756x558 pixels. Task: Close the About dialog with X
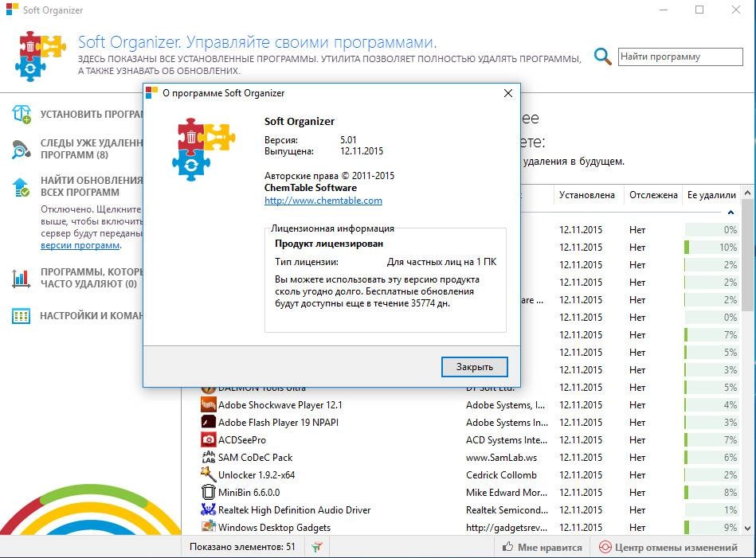[508, 93]
